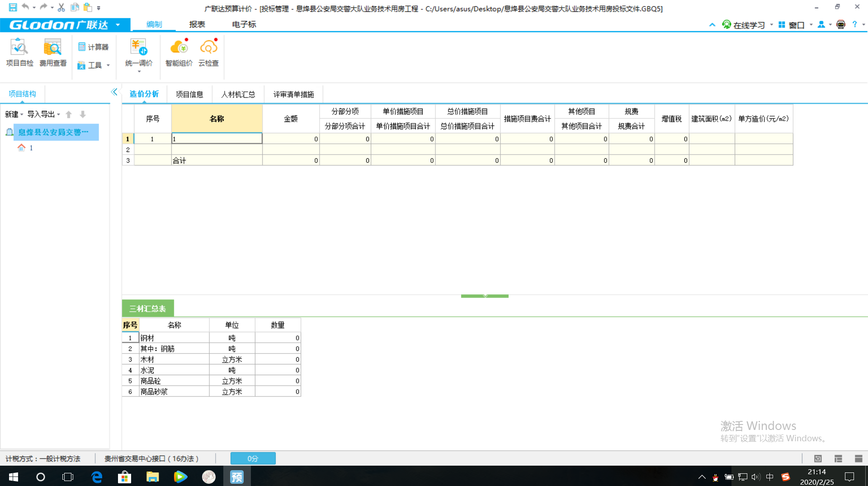Image resolution: width=868 pixels, height=486 pixels.
Task: Move item up with arrow icon
Action: click(x=69, y=114)
